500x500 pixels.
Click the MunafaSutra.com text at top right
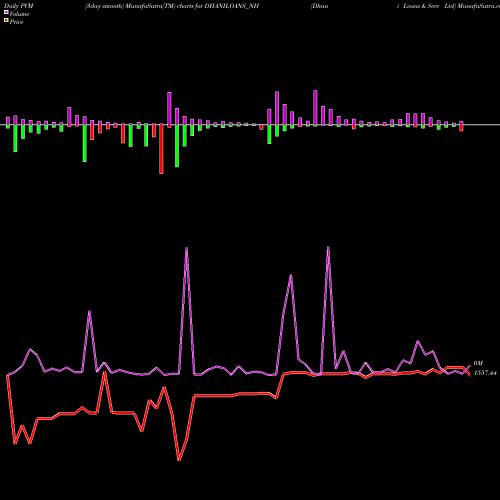point(478,6)
